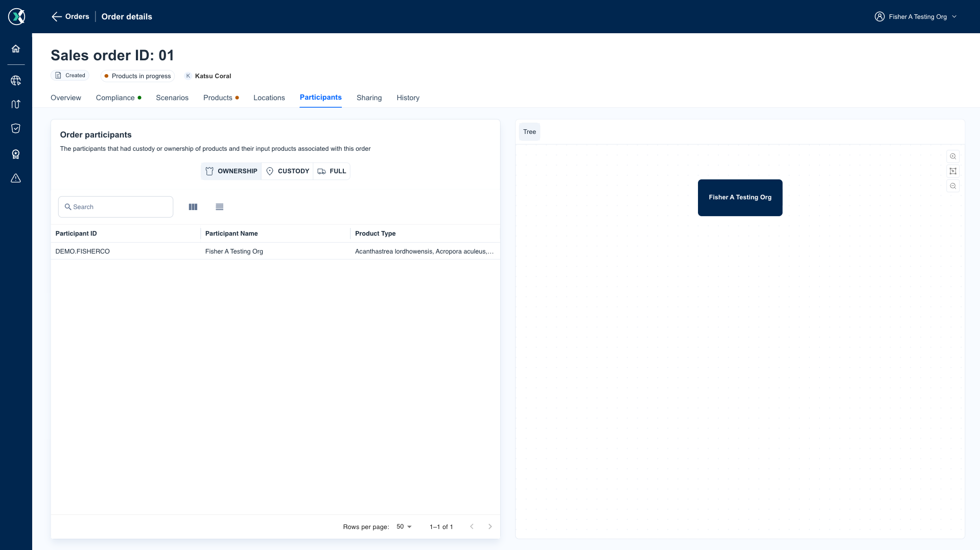Image resolution: width=980 pixels, height=550 pixels.
Task: Switch to the Products tab
Action: click(221, 98)
